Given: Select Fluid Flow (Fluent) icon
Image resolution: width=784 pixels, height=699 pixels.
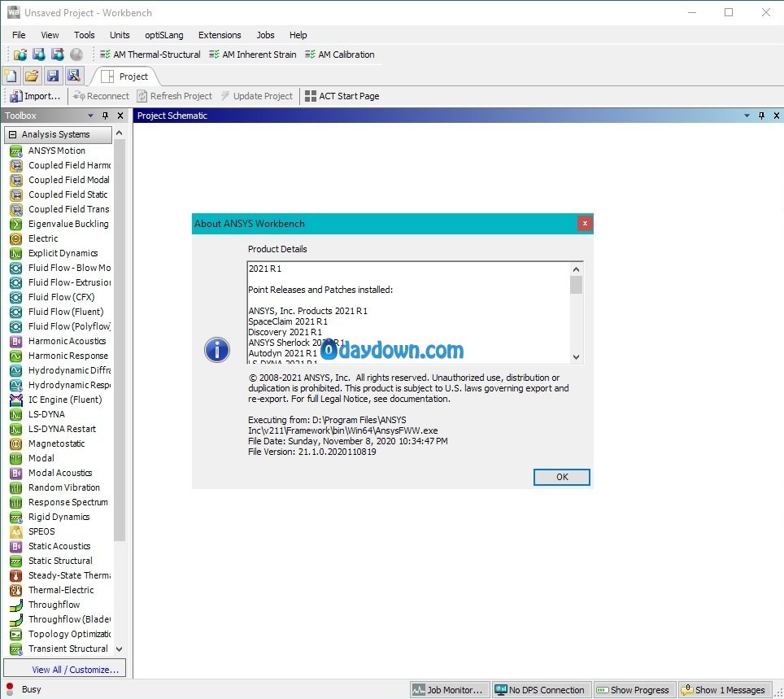Looking at the screenshot, I should [16, 312].
